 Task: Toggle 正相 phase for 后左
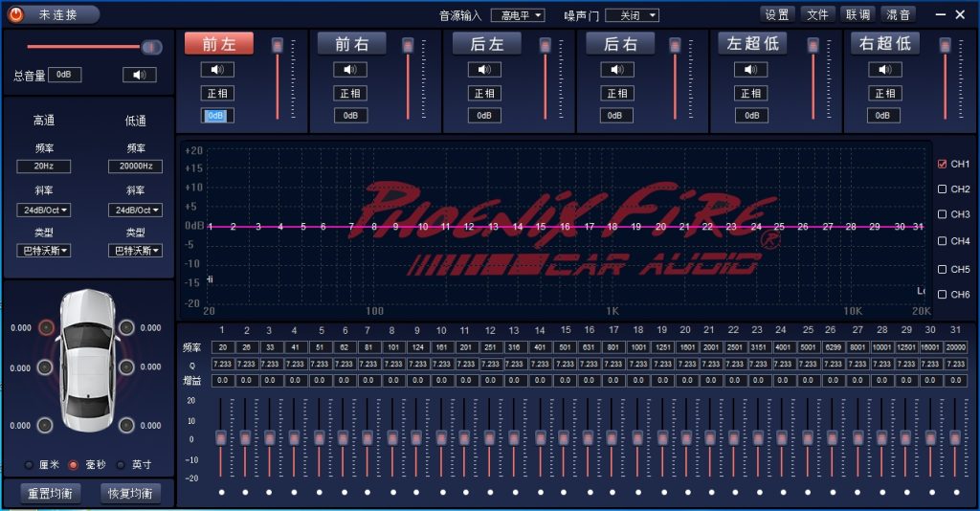(x=484, y=93)
